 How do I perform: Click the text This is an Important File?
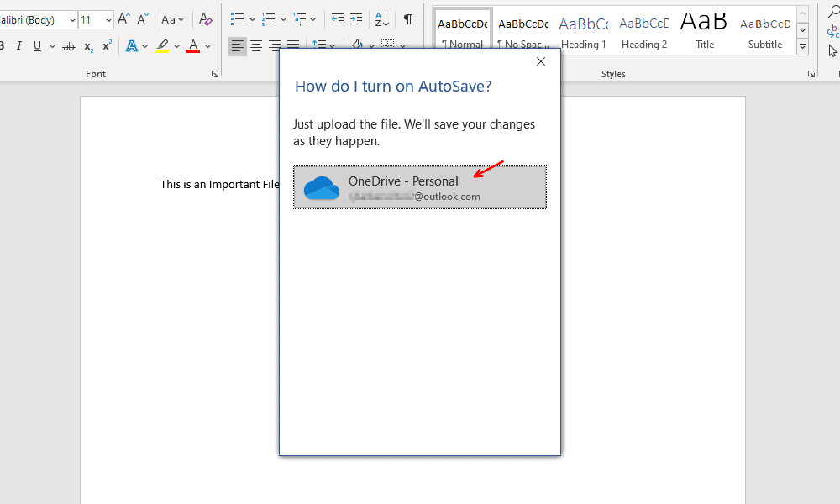220,184
